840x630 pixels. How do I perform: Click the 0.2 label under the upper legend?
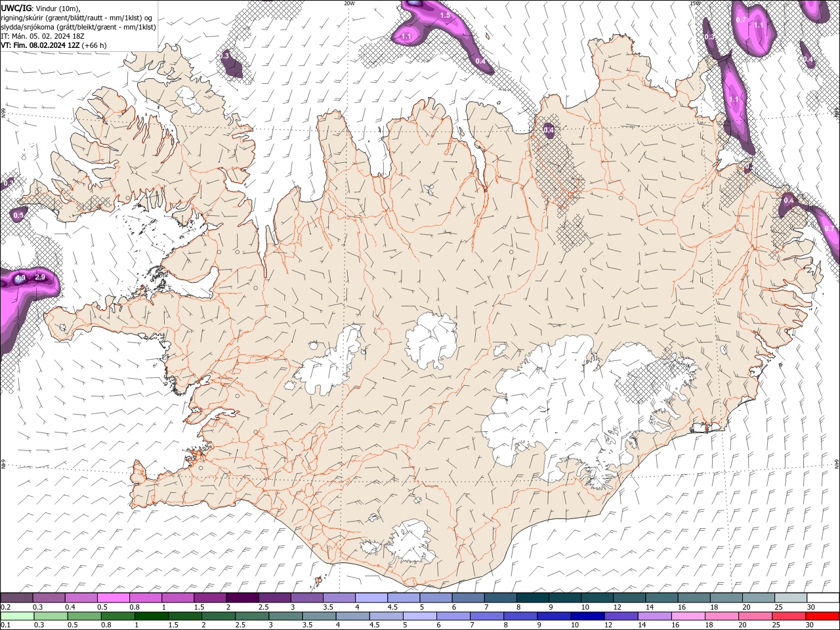tap(5, 607)
